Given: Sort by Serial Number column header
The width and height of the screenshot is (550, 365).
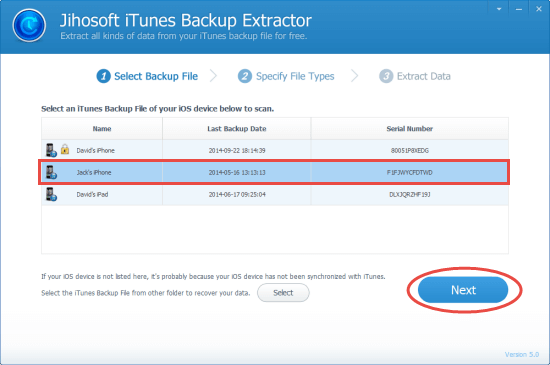Looking at the screenshot, I should (x=409, y=129).
